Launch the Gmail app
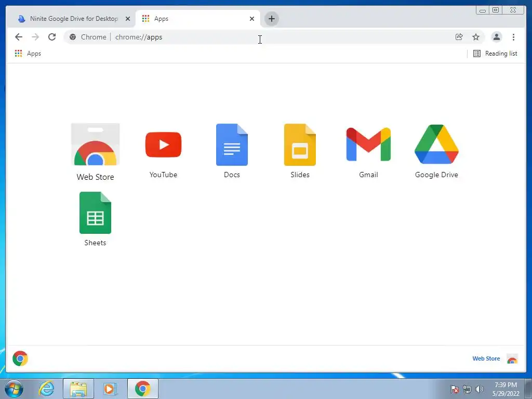This screenshot has height=399, width=532. pos(368,144)
